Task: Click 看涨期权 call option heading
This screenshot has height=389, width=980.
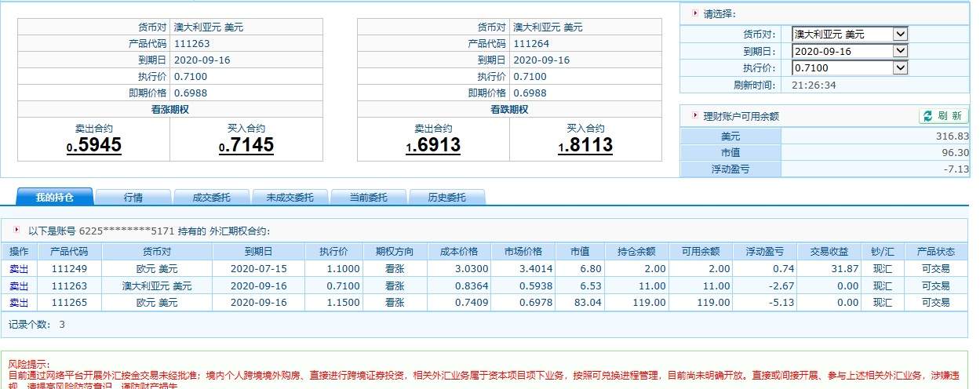Action: click(x=170, y=109)
